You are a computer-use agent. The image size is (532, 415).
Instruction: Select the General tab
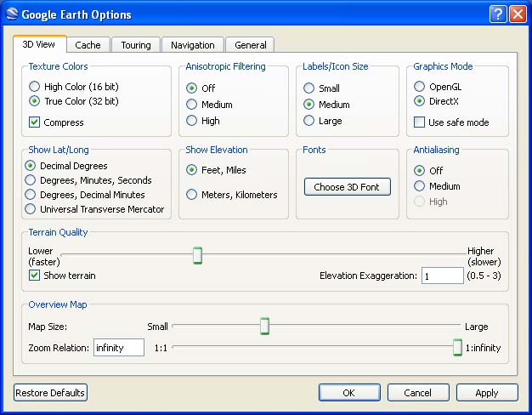251,45
